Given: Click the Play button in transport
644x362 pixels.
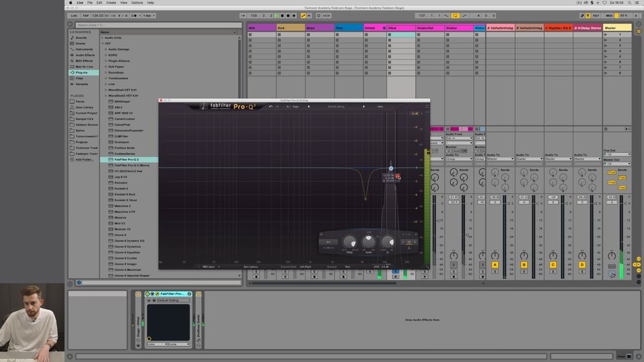Looking at the screenshot, I should [276, 15].
